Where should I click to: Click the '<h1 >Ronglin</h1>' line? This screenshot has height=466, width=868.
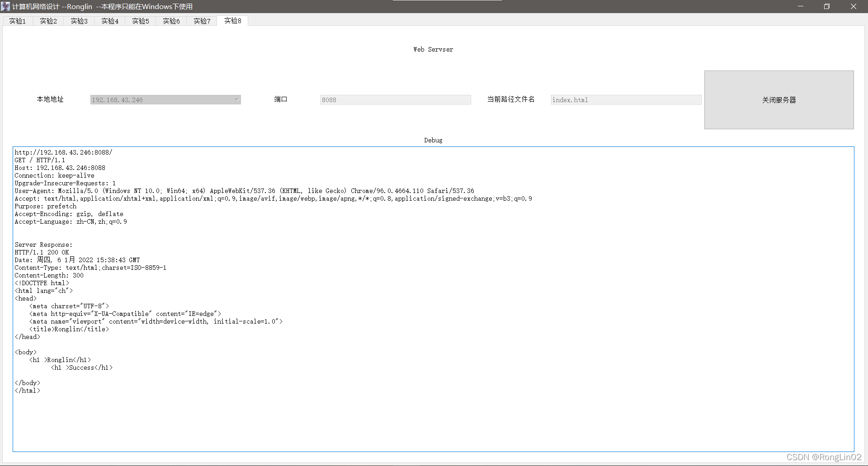point(60,360)
